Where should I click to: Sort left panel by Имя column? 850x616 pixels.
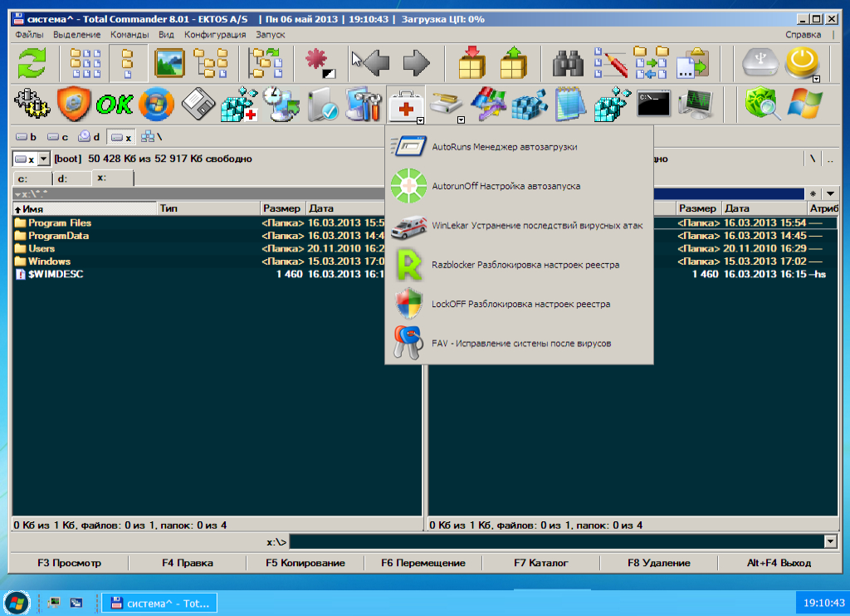click(x=85, y=208)
